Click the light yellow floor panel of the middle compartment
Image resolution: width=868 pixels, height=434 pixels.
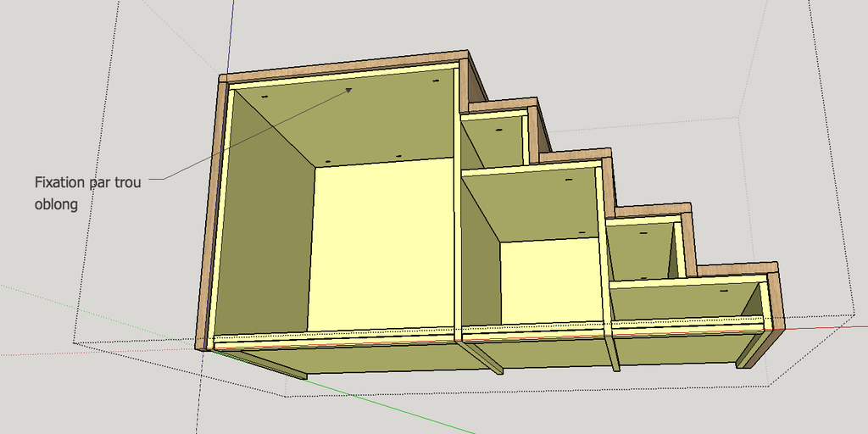pos(551,281)
